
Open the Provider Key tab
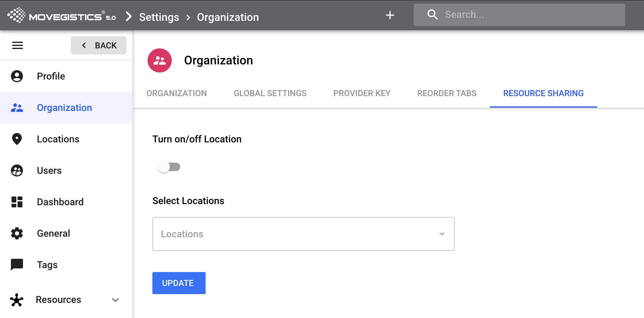click(x=362, y=93)
